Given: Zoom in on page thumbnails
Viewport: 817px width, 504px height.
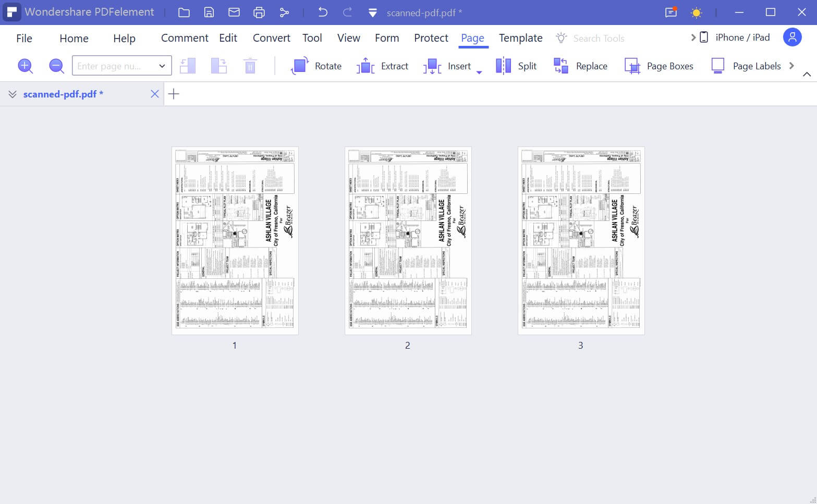Looking at the screenshot, I should (x=25, y=66).
